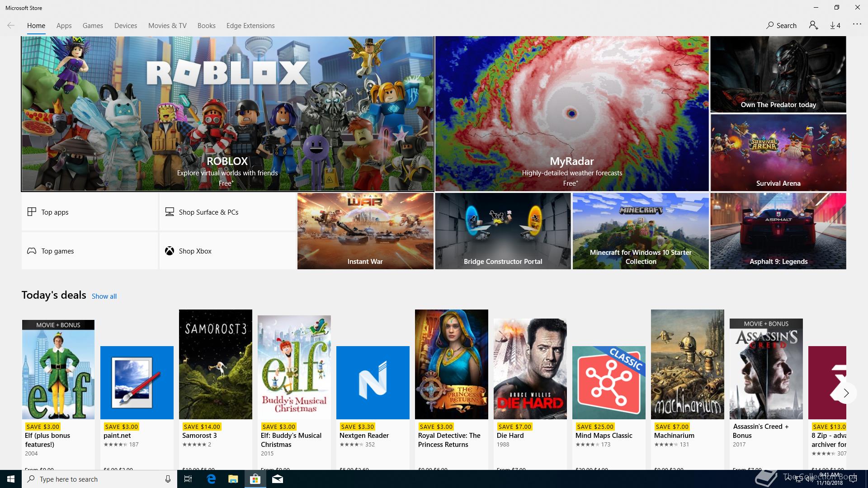This screenshot has width=868, height=488.
Task: Launch Microsoft Edge from the taskbar
Action: [211, 479]
